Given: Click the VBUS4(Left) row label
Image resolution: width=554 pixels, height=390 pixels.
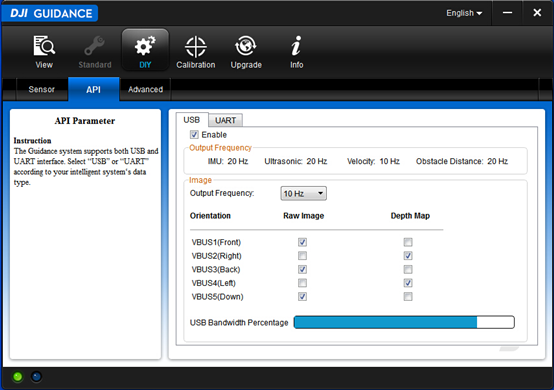Looking at the screenshot, I should click(213, 283).
